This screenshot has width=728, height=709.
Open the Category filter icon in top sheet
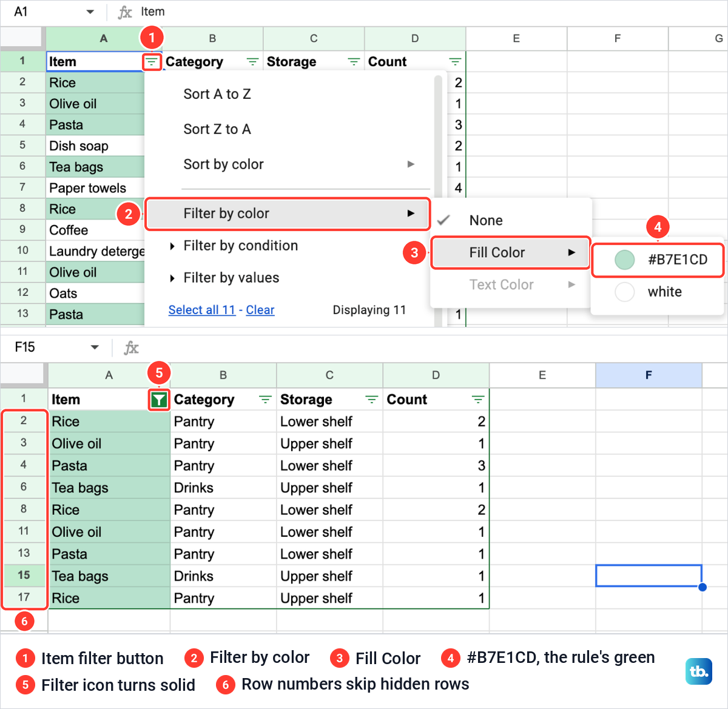coord(252,62)
